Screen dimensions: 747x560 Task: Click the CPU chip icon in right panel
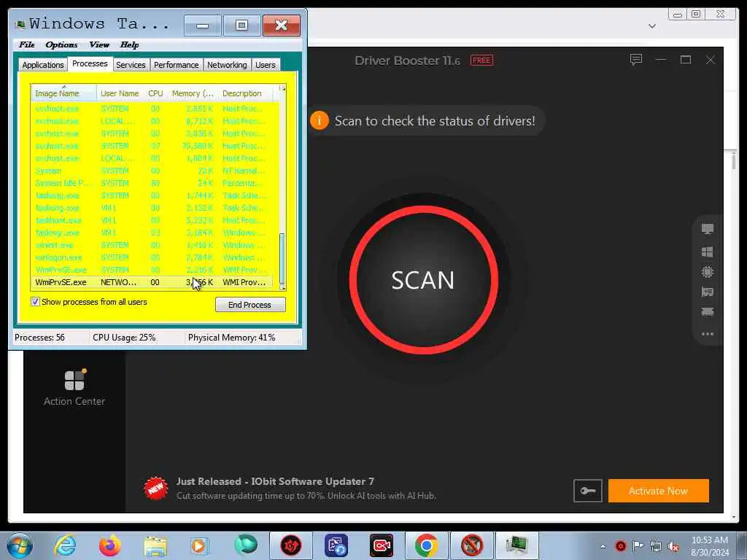click(x=708, y=272)
